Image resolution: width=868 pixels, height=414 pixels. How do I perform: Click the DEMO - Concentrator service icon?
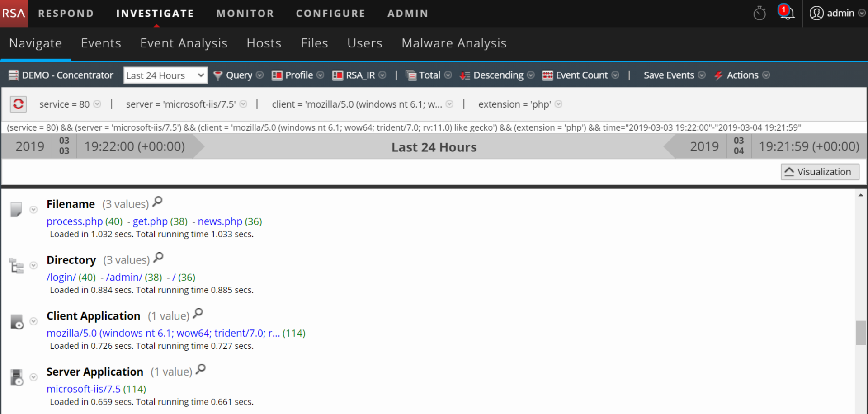(14, 75)
